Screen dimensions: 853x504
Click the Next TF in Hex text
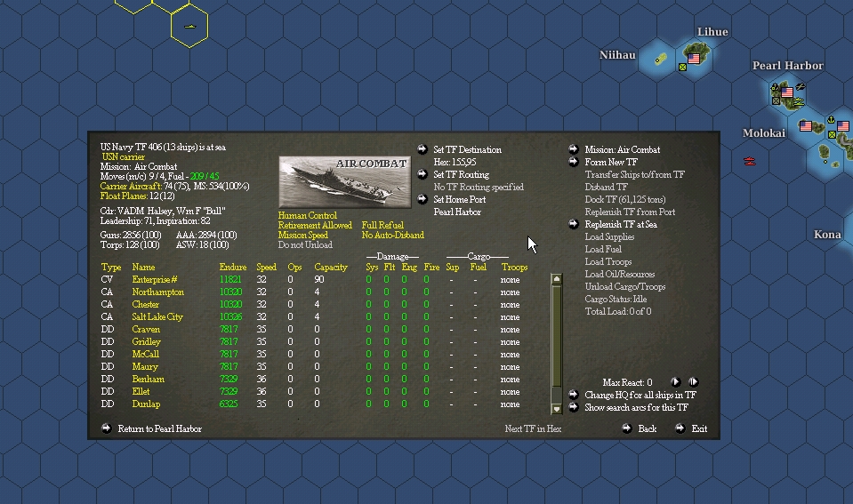click(533, 428)
